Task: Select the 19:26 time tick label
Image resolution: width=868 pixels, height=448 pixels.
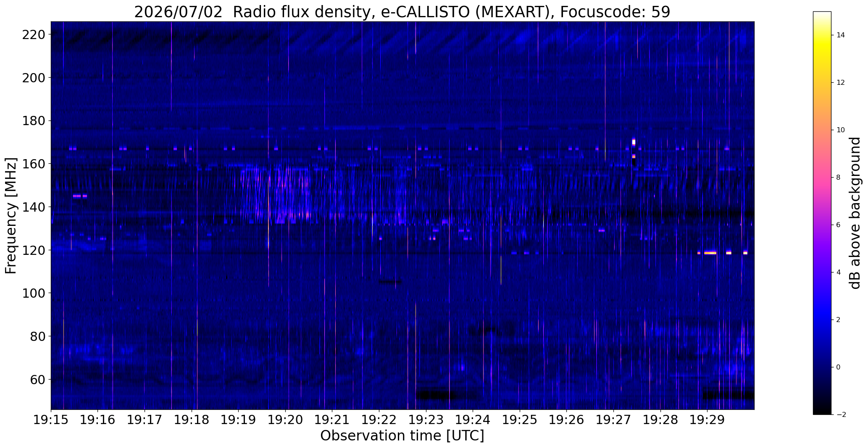Action: pyautogui.click(x=567, y=419)
